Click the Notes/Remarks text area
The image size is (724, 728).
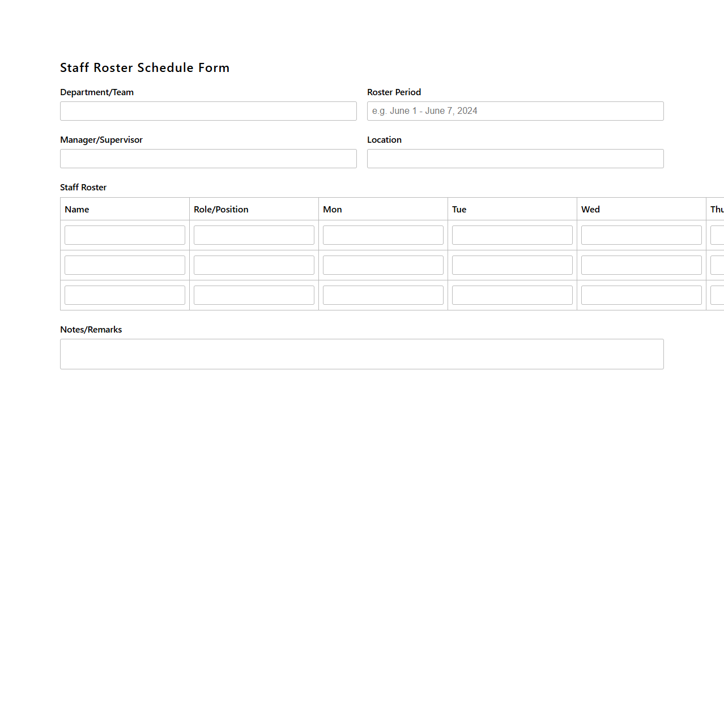click(x=361, y=354)
